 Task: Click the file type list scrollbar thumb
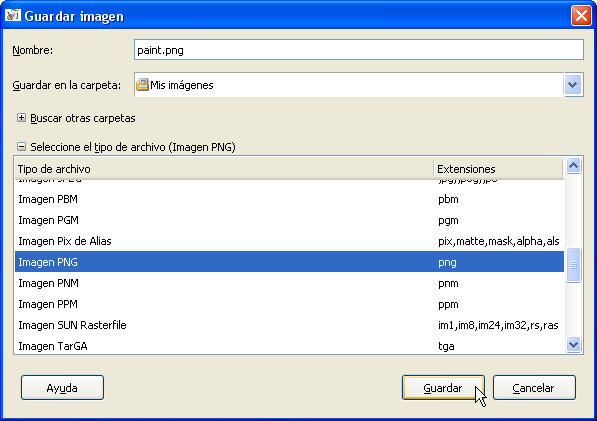click(x=573, y=265)
